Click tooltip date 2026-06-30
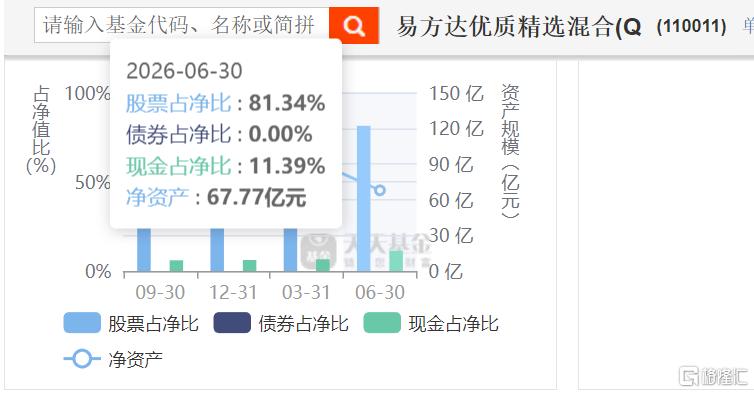Image resolution: width=754 pixels, height=393 pixels. coord(184,71)
